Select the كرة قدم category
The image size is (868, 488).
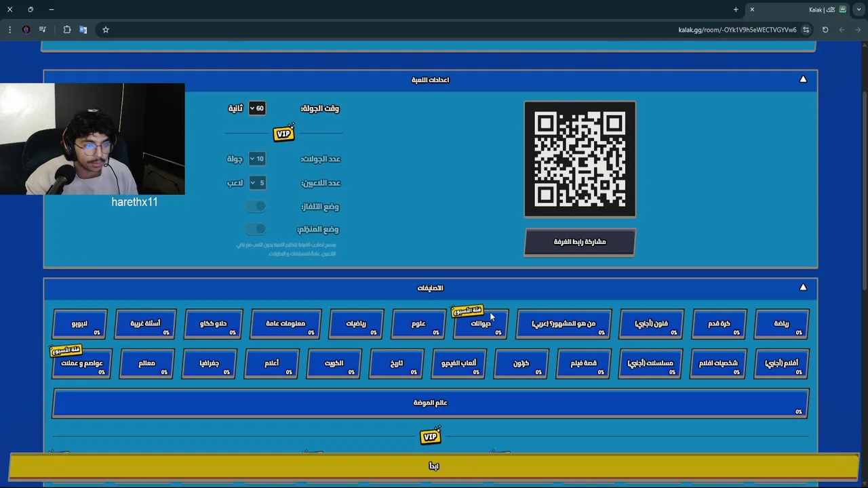pos(719,324)
